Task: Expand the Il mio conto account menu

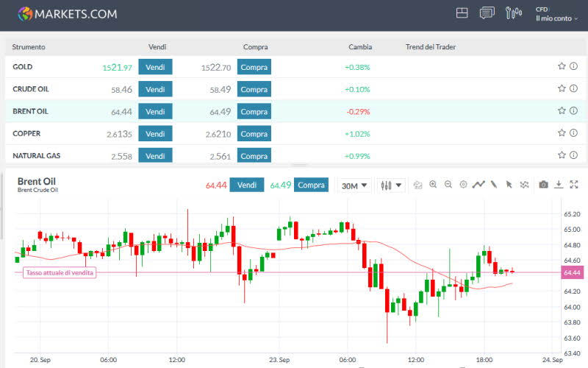Action: [x=556, y=18]
